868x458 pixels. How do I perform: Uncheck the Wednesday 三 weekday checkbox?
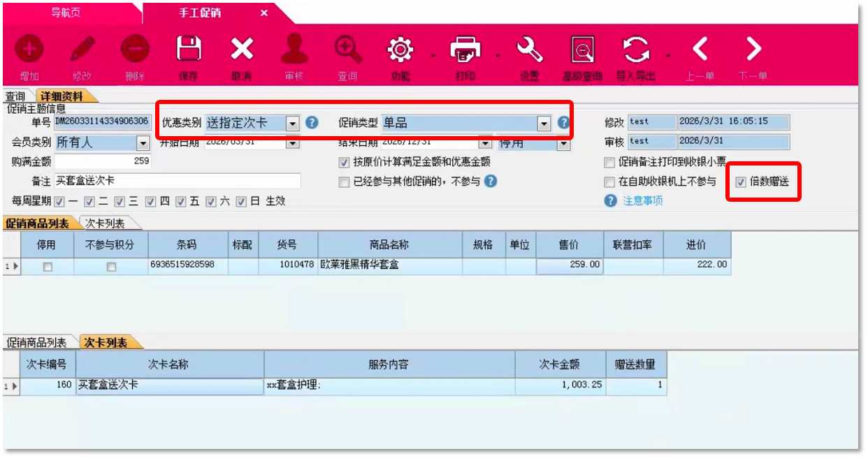point(120,201)
